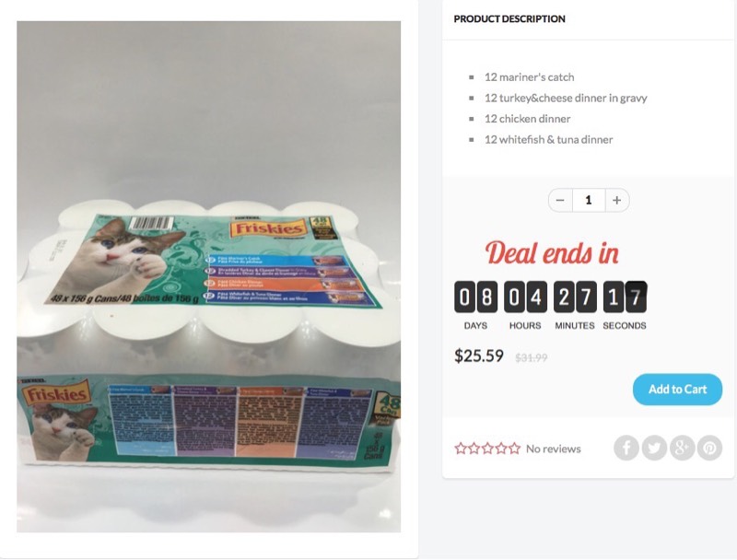Share on Google Plus icon
737x560 pixels.
tap(682, 448)
